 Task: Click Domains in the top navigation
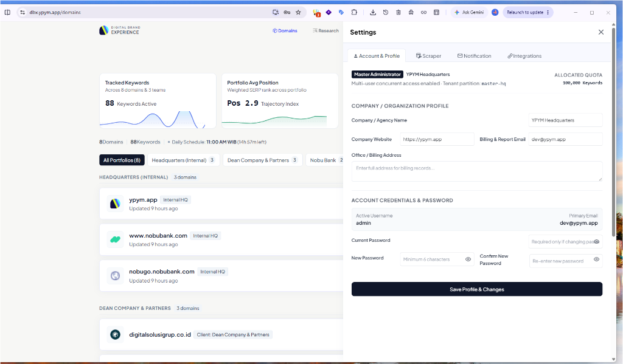coord(285,30)
